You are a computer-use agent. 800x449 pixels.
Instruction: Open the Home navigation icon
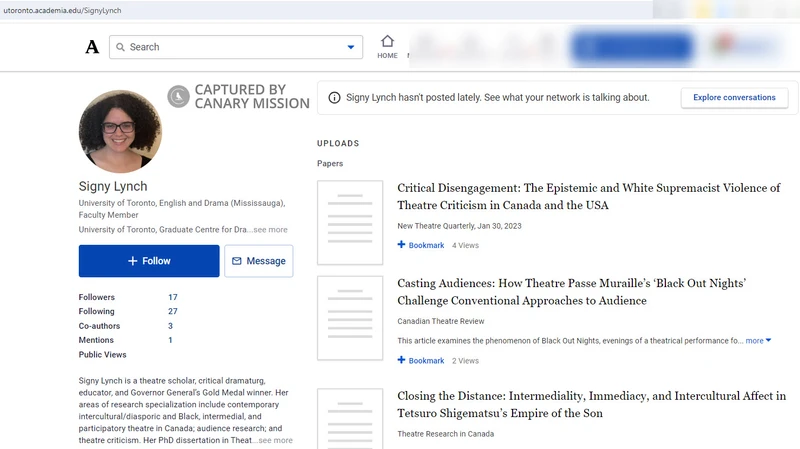tap(387, 42)
